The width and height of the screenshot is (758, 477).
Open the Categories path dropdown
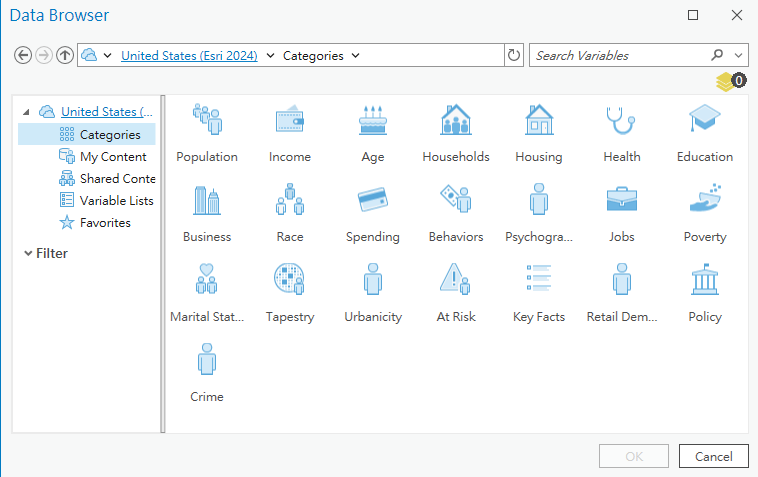coord(356,56)
